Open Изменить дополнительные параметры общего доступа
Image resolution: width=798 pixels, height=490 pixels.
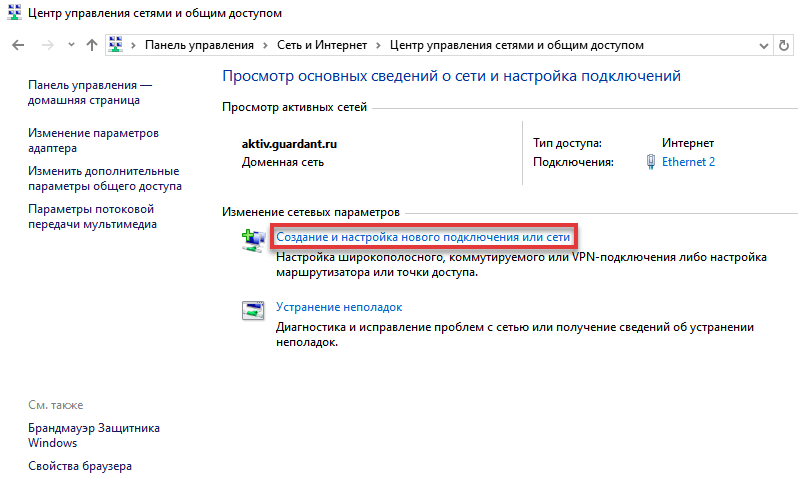pos(105,179)
